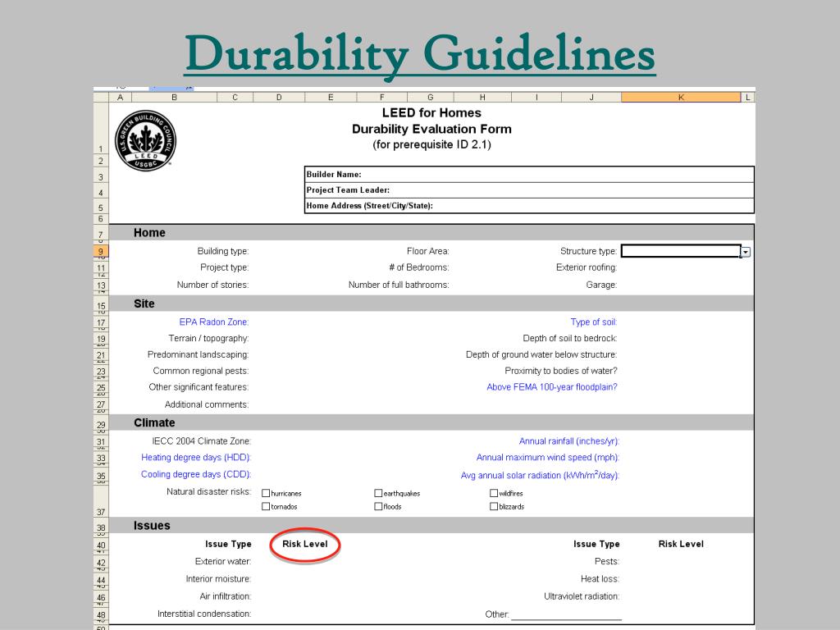Click the Builder Name field
The image size is (840, 630).
529,174
